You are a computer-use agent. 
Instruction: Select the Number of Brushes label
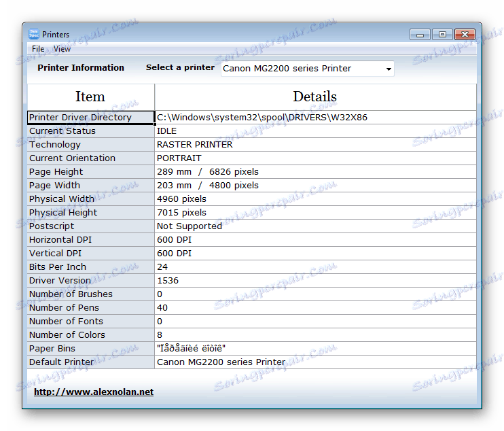click(x=90, y=294)
